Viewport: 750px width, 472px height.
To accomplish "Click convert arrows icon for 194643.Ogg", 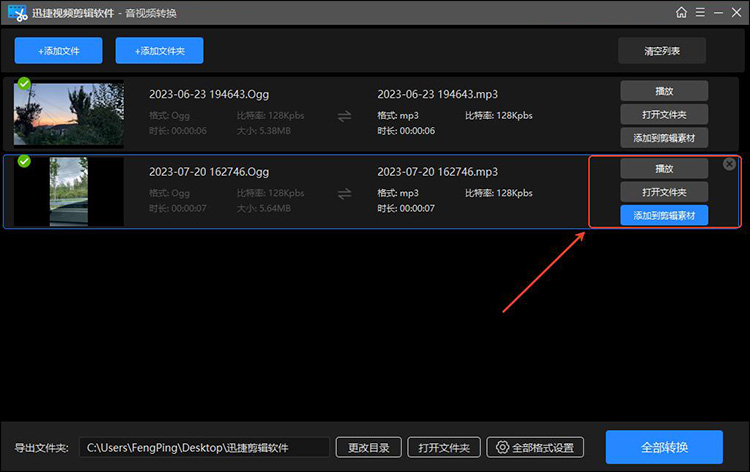I will [x=344, y=116].
